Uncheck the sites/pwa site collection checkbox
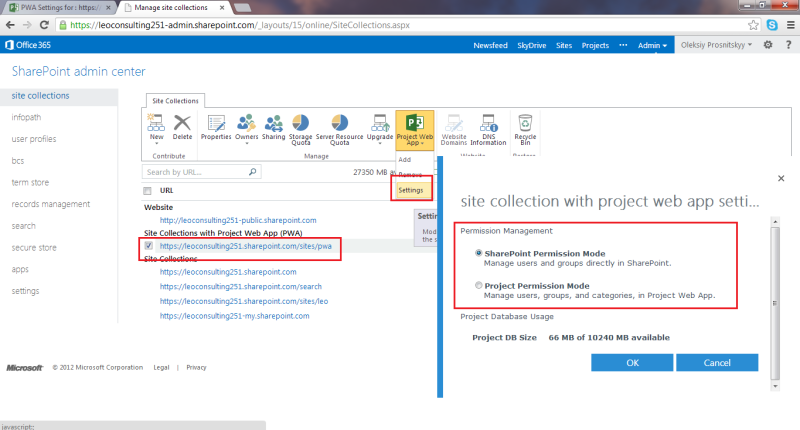This screenshot has height=430, width=800. click(x=148, y=246)
